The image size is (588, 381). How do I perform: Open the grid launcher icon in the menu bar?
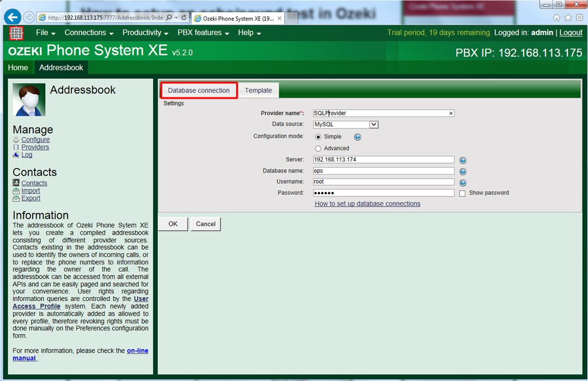[x=16, y=33]
